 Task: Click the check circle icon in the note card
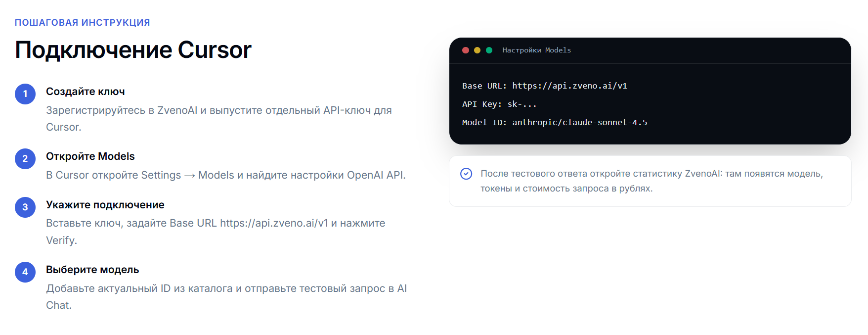click(x=466, y=174)
